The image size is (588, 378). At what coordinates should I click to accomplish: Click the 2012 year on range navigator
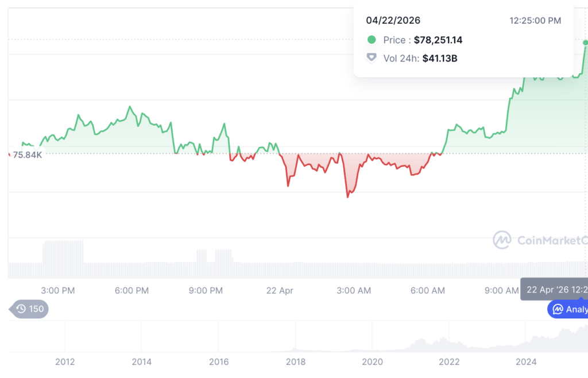click(65, 362)
